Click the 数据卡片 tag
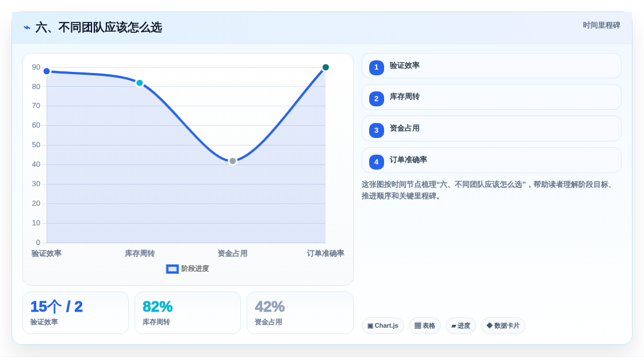644x357 pixels. [x=503, y=326]
